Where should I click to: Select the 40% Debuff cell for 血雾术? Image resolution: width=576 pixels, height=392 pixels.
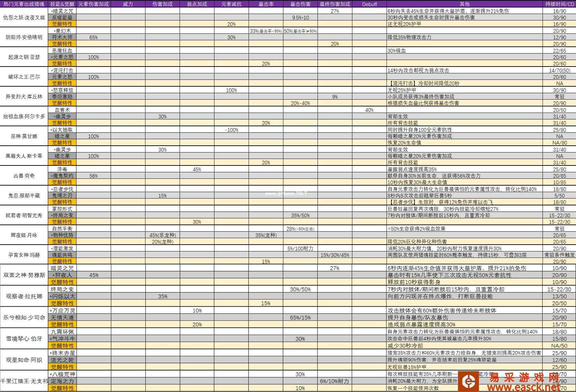369,110
